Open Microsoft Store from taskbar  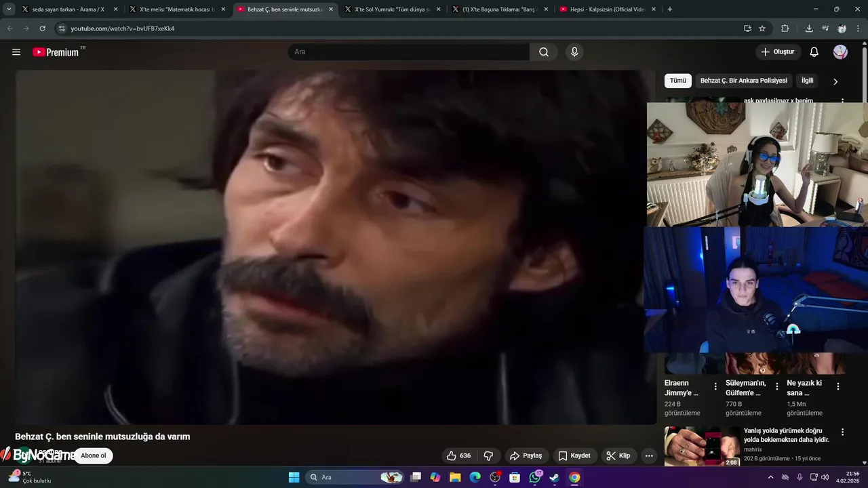tap(515, 477)
